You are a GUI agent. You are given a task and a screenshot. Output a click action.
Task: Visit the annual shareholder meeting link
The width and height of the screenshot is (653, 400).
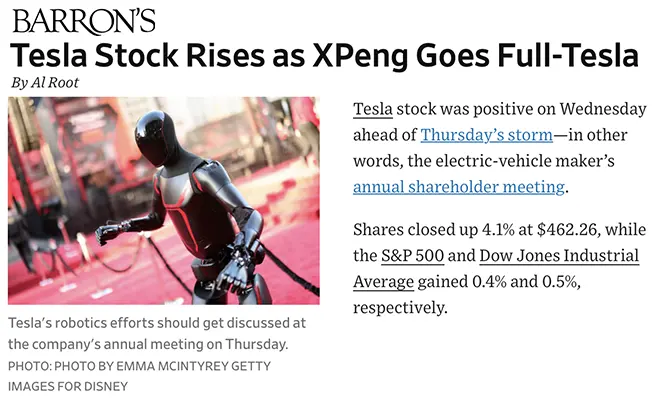(x=460, y=187)
